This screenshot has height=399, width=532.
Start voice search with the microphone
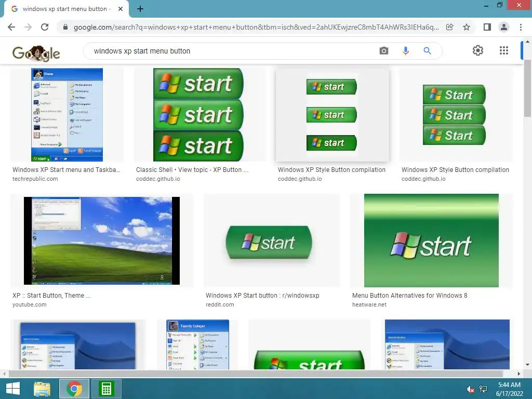(405, 51)
